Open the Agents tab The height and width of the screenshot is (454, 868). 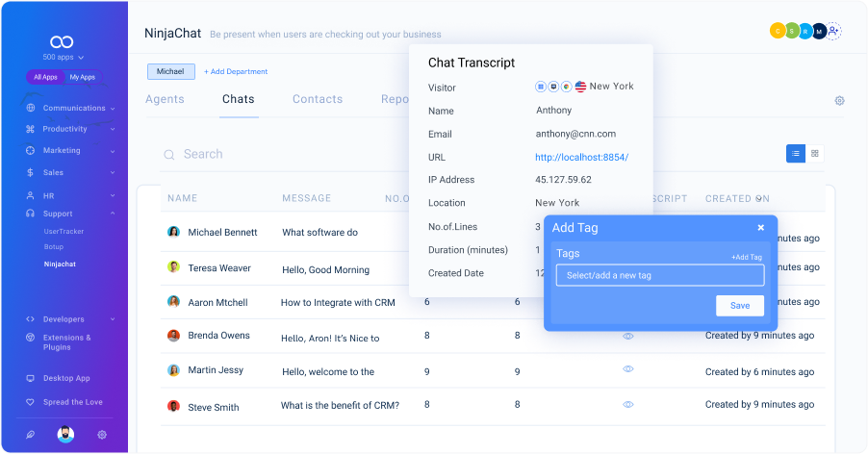coord(165,99)
